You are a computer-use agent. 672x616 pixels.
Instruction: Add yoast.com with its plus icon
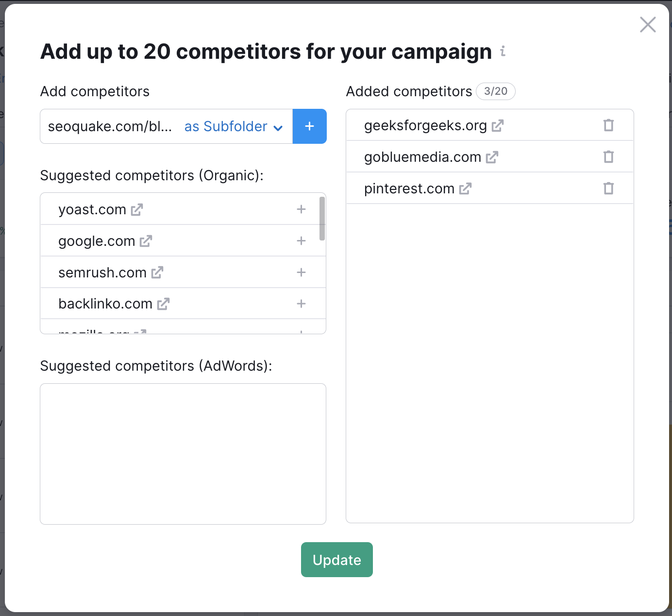[301, 209]
